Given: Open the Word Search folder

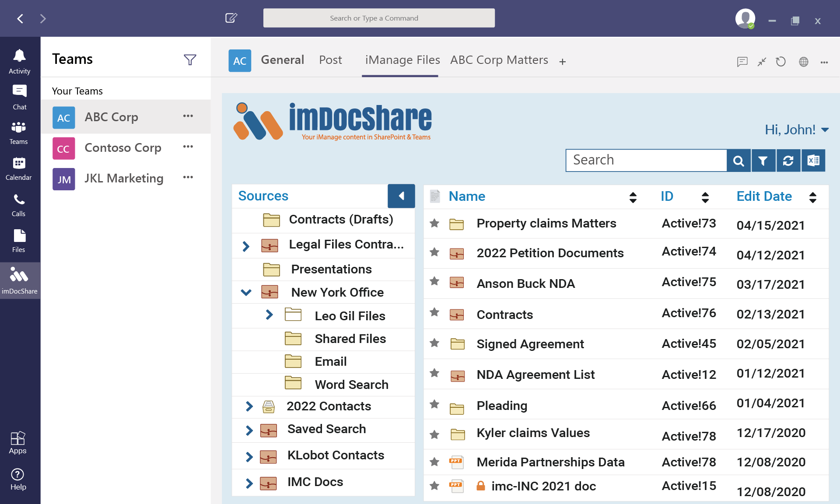Looking at the screenshot, I should (x=351, y=385).
